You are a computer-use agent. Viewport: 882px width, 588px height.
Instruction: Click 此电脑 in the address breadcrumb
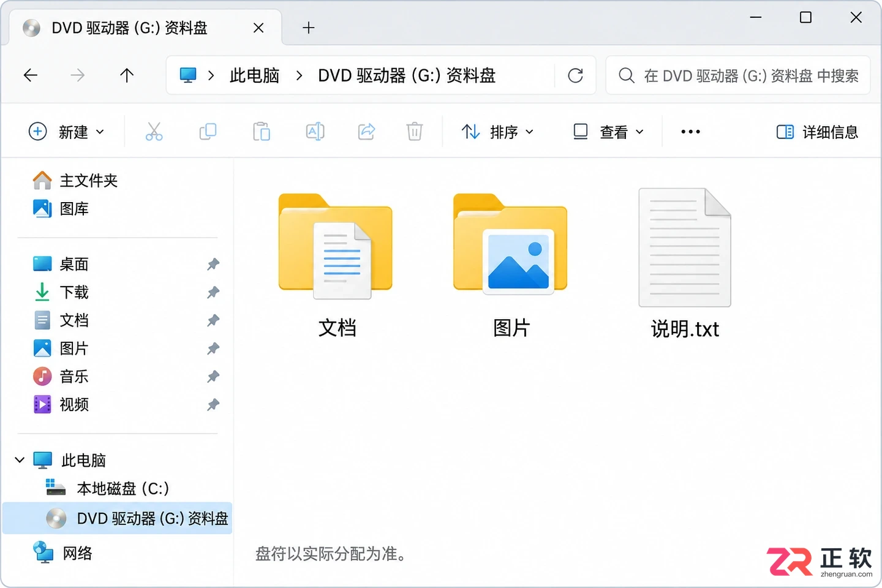click(x=254, y=75)
